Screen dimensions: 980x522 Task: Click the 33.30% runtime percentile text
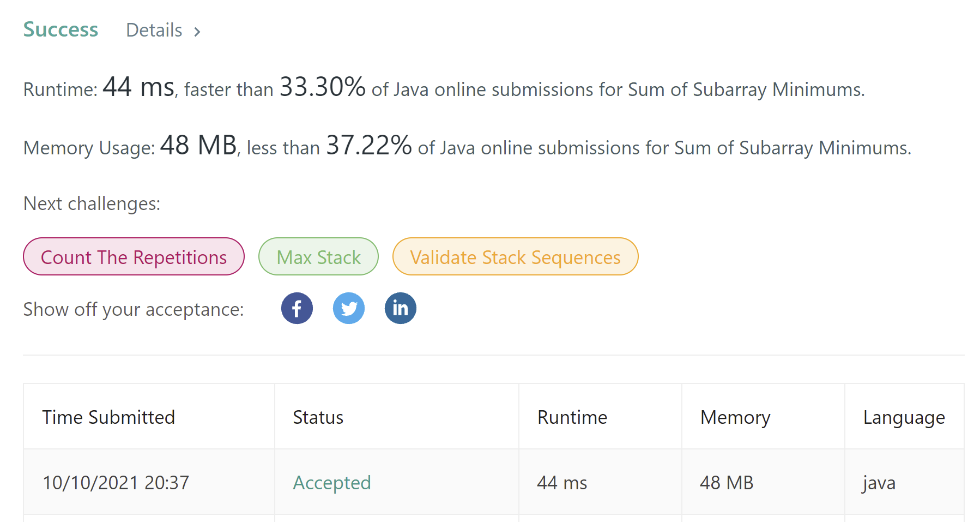tap(322, 87)
